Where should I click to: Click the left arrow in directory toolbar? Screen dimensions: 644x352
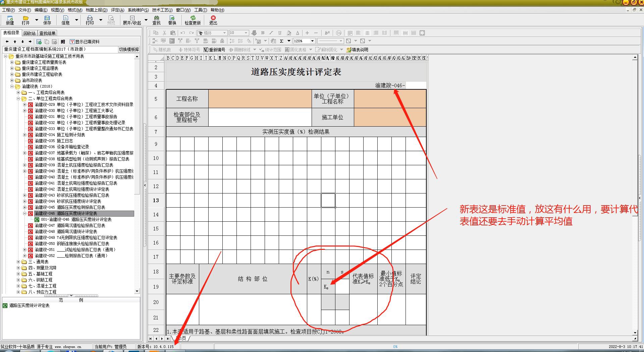tap(7, 42)
